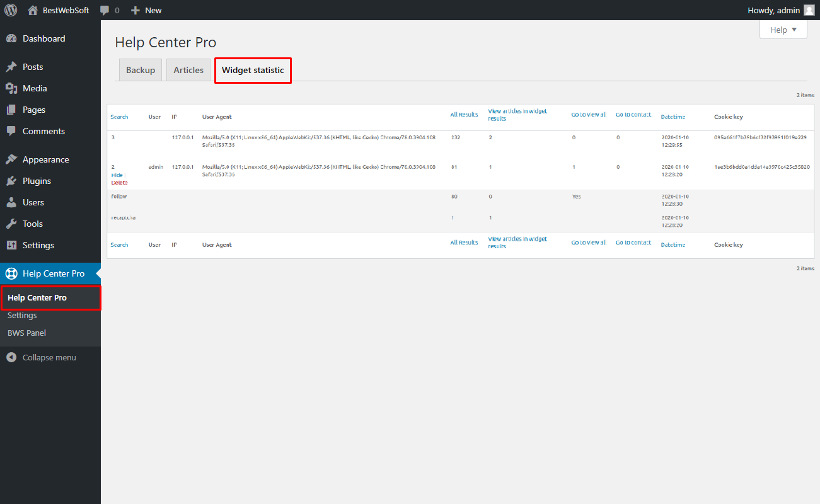Sort by Search column header at top

(x=119, y=117)
